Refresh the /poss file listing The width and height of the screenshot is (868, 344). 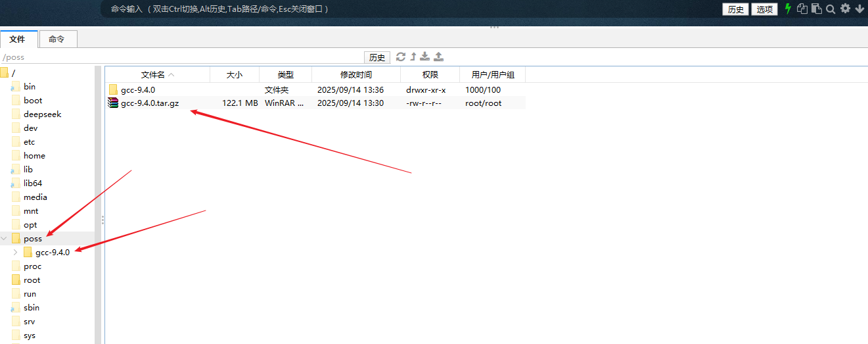(401, 57)
